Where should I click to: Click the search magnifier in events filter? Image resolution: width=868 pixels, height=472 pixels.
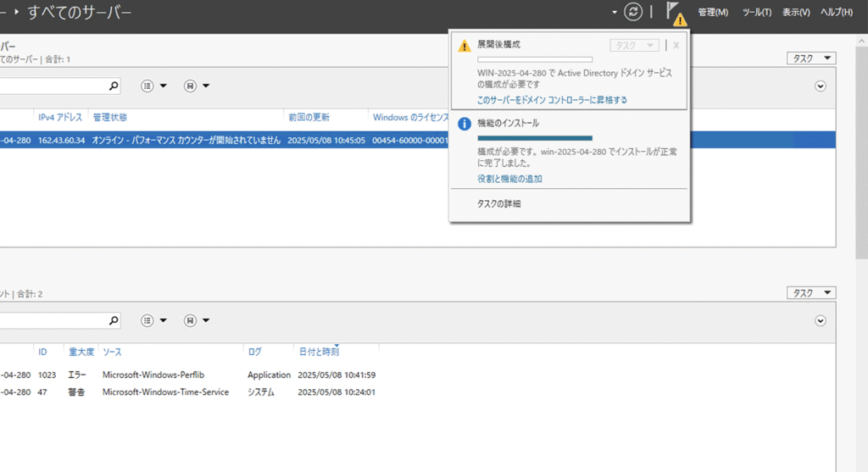(114, 320)
